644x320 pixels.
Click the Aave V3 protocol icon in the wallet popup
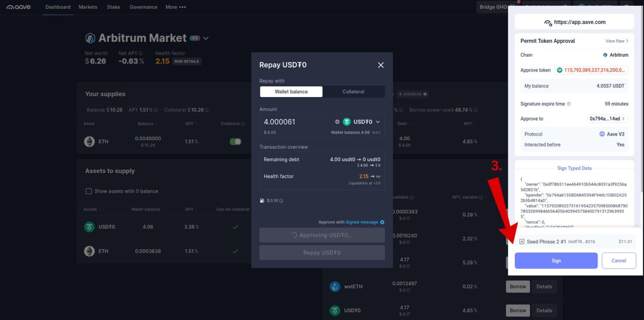tap(602, 134)
